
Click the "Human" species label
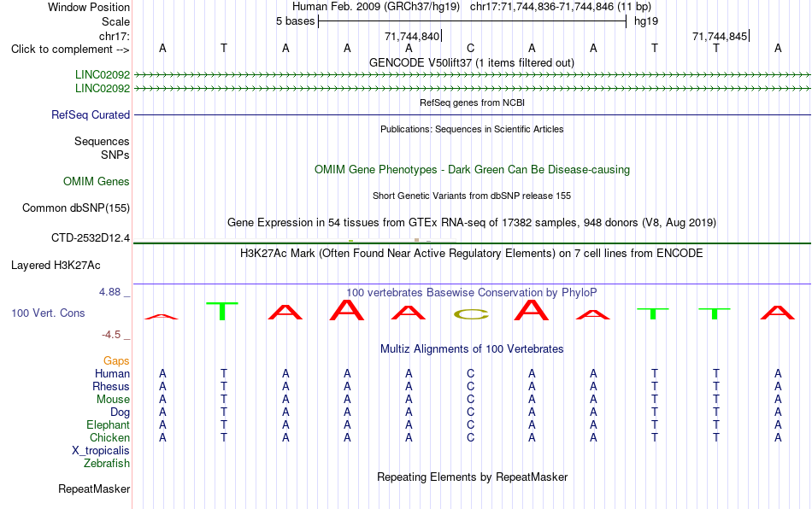(112, 373)
